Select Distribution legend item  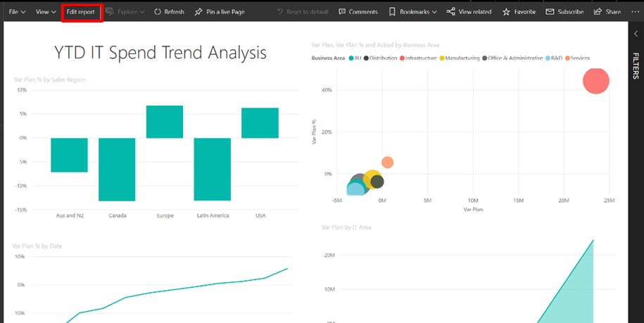(380, 58)
